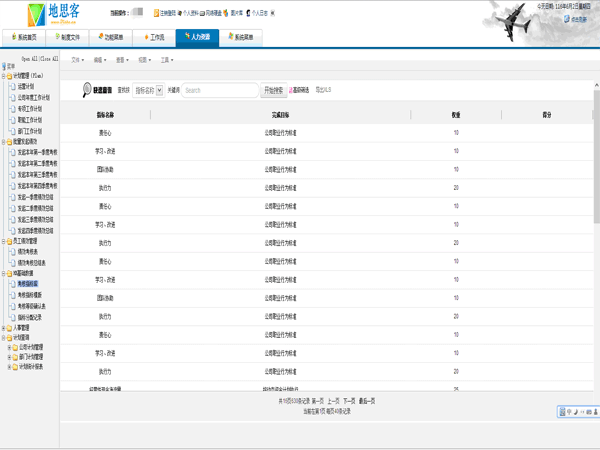Viewport: 600px width, 450px height.
Task: Click the 公司计划管理 folder icon
Action: pos(15,347)
